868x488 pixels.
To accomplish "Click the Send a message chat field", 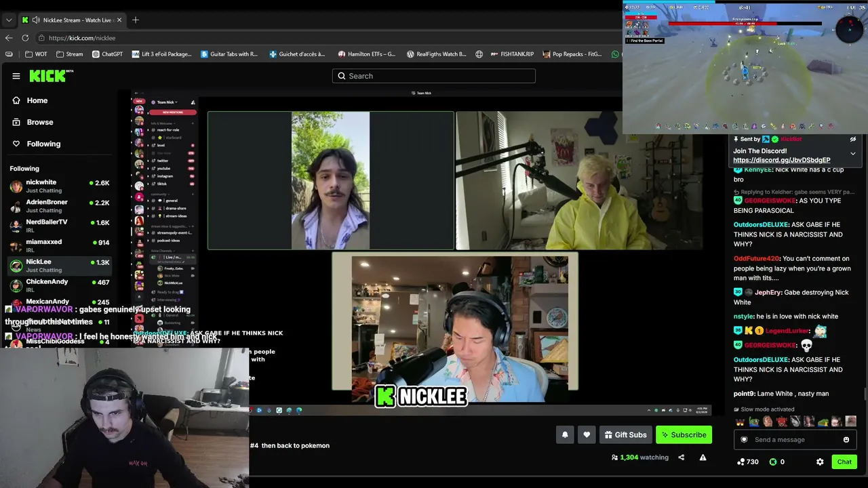I will (794, 440).
